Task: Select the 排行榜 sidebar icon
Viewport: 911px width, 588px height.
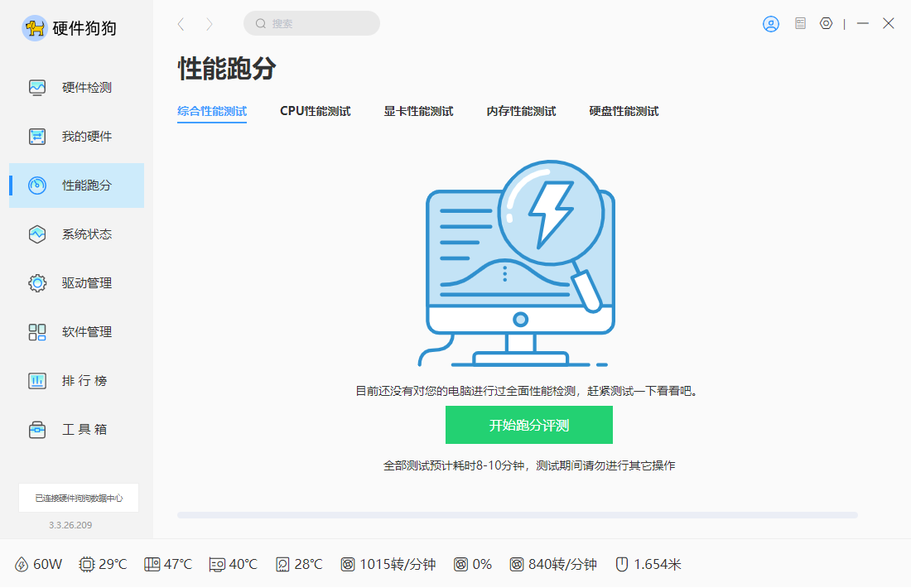Action: pos(36,380)
